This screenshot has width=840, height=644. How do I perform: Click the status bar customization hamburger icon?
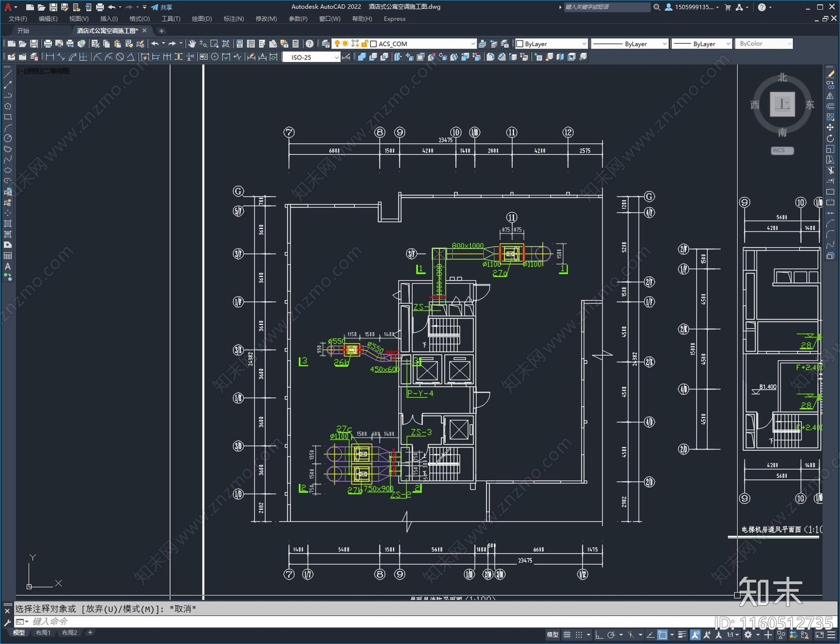pyautogui.click(x=832, y=635)
